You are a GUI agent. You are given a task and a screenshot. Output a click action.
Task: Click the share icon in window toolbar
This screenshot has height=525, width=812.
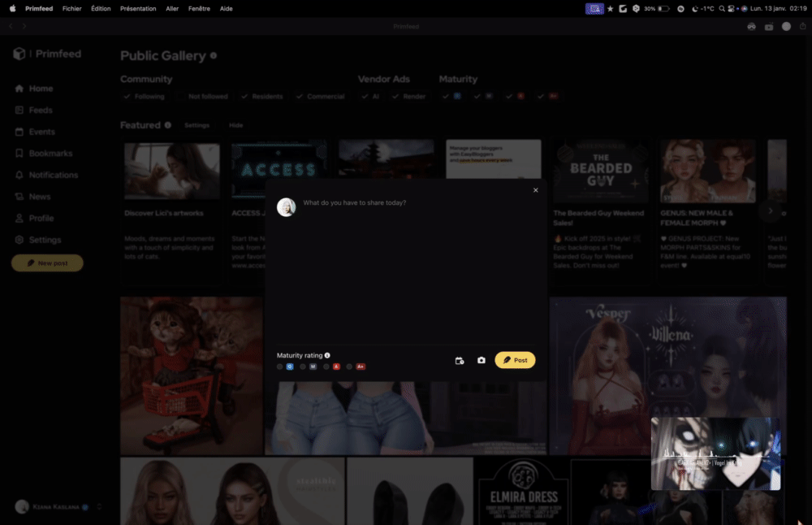pos(803,26)
